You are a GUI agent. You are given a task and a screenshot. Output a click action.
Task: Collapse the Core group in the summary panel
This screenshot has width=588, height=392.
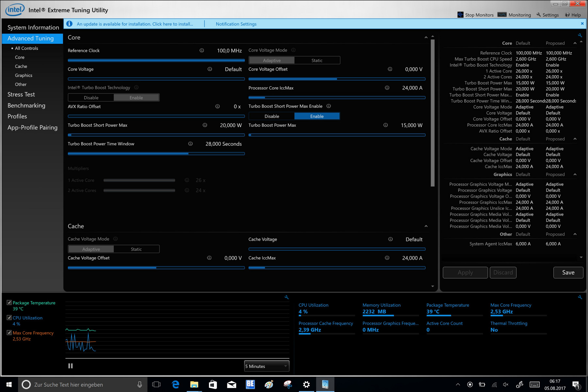pyautogui.click(x=575, y=43)
